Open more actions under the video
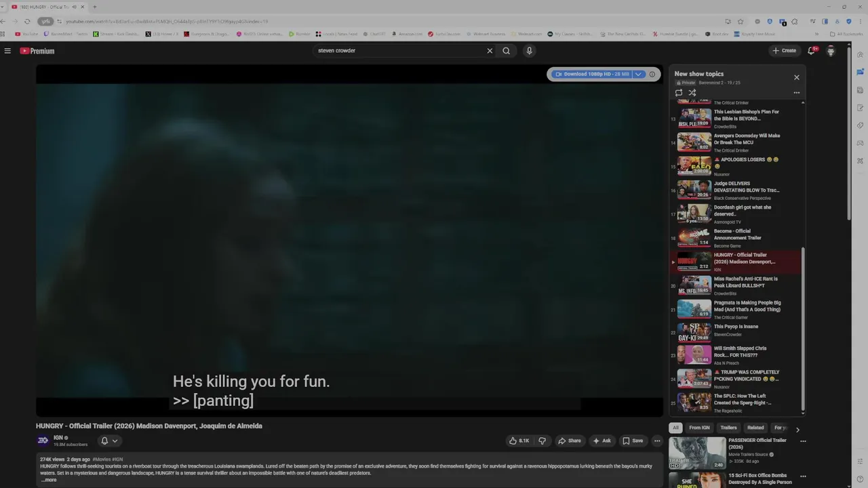Image resolution: width=868 pixels, height=488 pixels. 657,441
